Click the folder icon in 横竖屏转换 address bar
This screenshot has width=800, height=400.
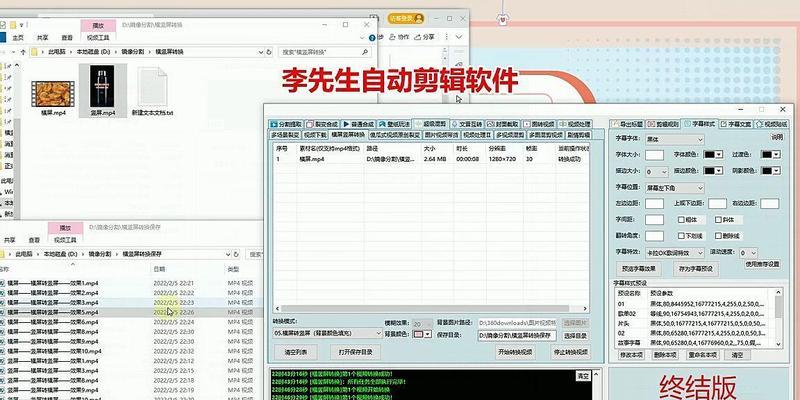pos(34,52)
